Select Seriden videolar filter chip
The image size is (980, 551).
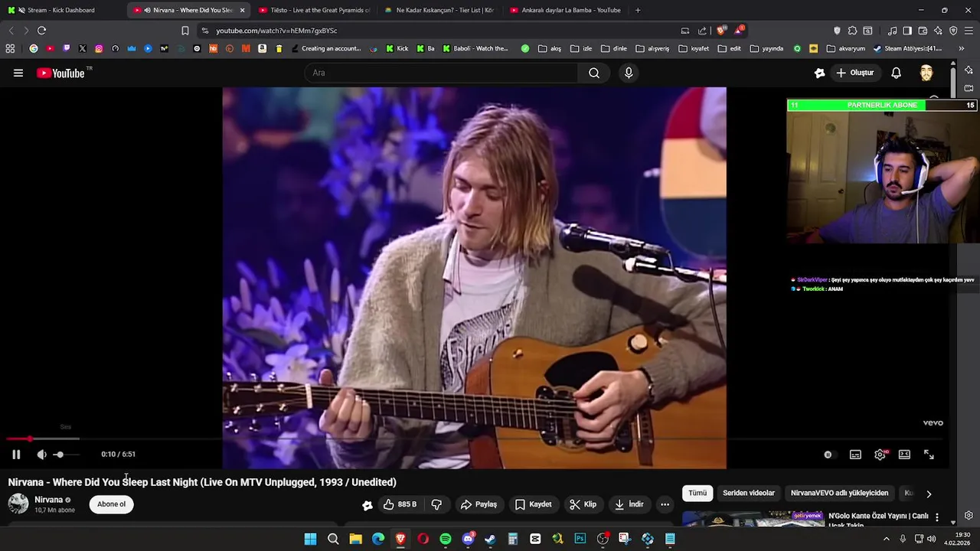coord(749,494)
